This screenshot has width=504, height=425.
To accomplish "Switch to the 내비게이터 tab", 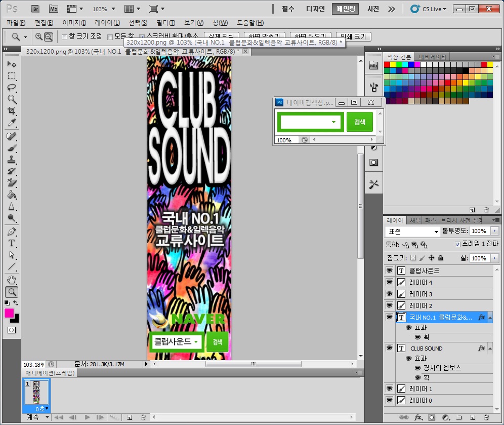I will click(432, 57).
